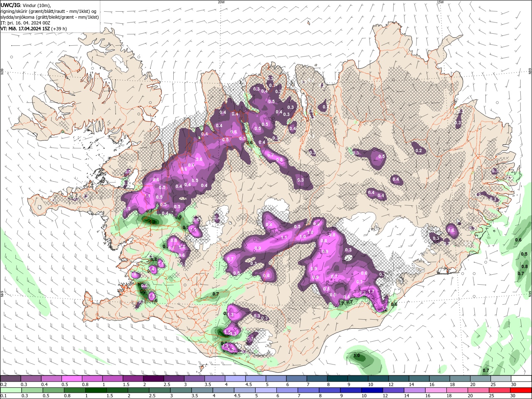
Task: Click the '1.0' rain value south of Iceland
Action: point(357,356)
